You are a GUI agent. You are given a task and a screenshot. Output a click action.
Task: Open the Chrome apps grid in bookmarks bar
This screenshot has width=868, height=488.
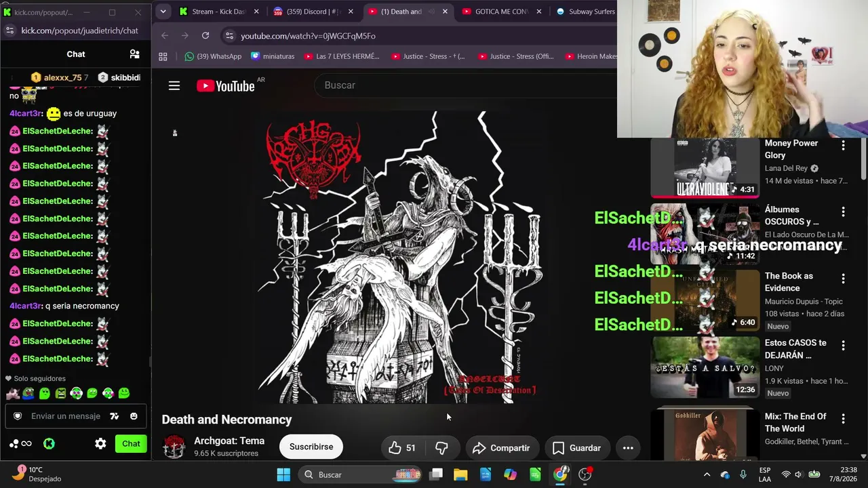(163, 57)
